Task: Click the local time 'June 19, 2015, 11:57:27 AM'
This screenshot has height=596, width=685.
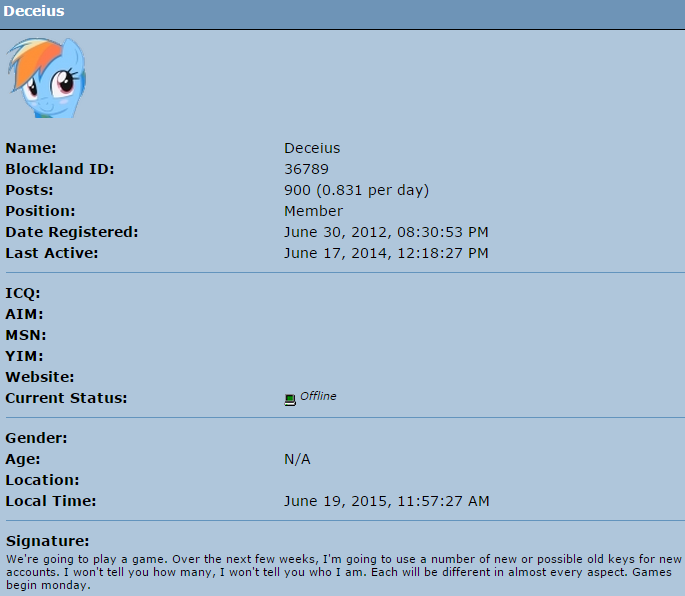Action: 387,501
